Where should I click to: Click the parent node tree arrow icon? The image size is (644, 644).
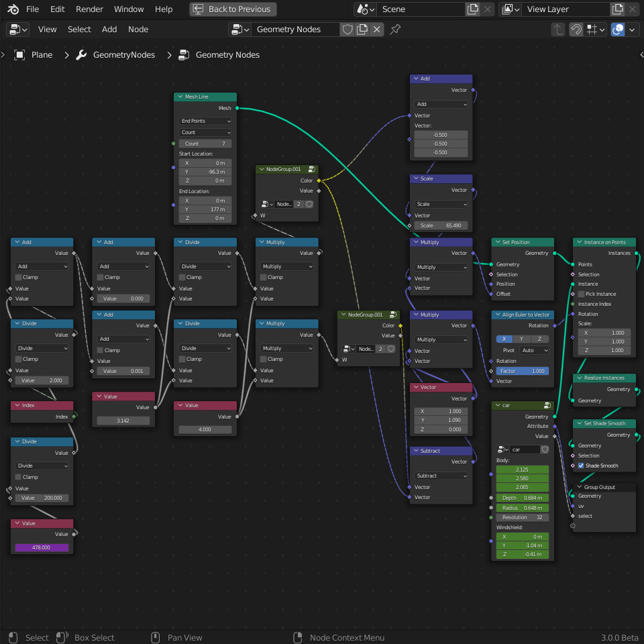[558, 30]
